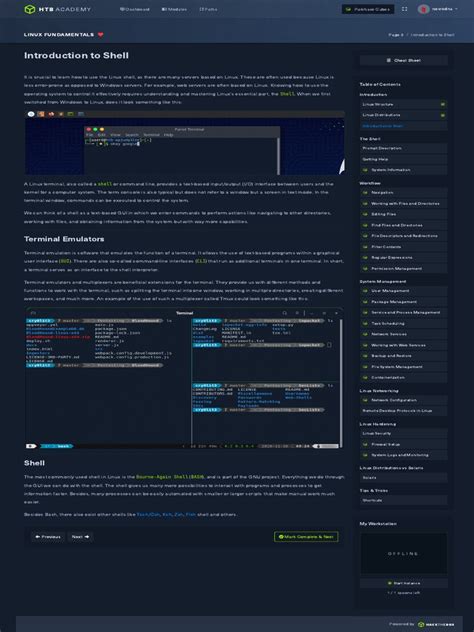The image size is (474, 632).
Task: Toggle fullscreen mode icon in header
Action: coord(405,9)
